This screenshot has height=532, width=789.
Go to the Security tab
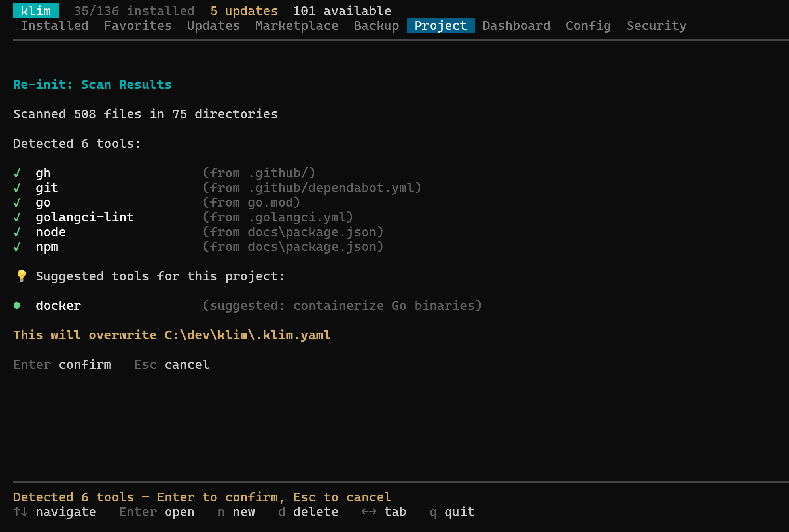(656, 25)
